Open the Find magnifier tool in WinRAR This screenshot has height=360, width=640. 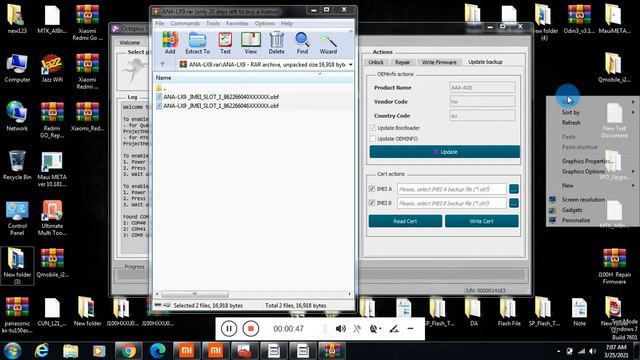[x=302, y=43]
